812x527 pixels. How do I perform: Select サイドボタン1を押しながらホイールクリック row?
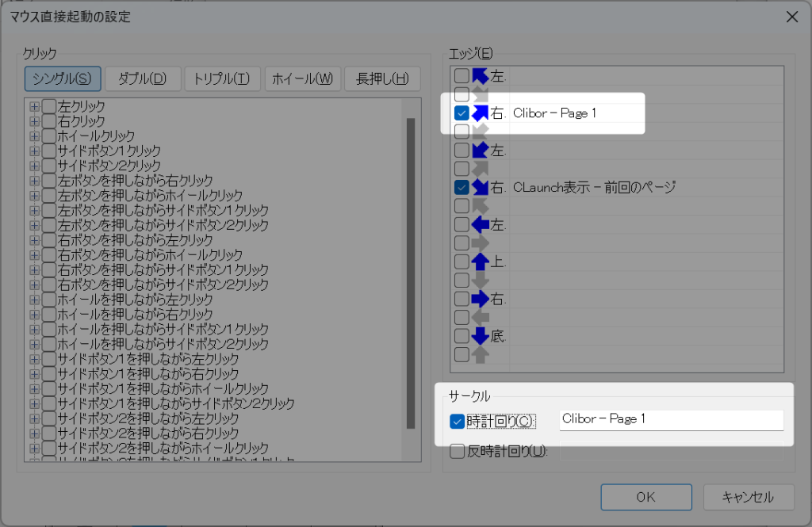(163, 389)
